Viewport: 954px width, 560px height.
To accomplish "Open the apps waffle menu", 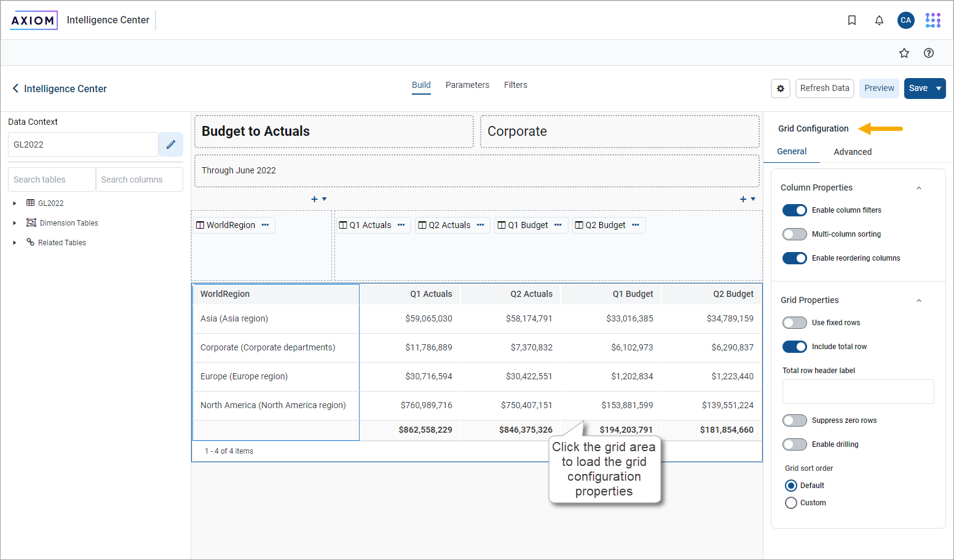I will coord(932,20).
